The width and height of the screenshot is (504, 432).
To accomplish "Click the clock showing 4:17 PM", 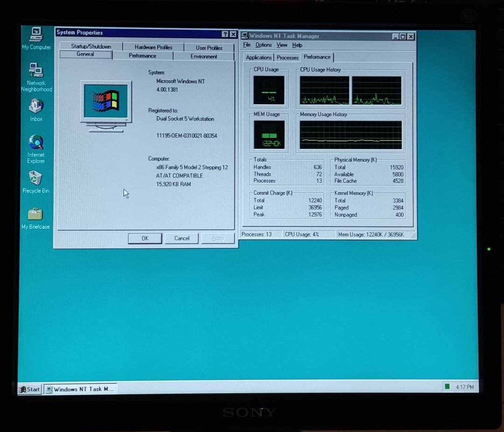I will pos(465,387).
